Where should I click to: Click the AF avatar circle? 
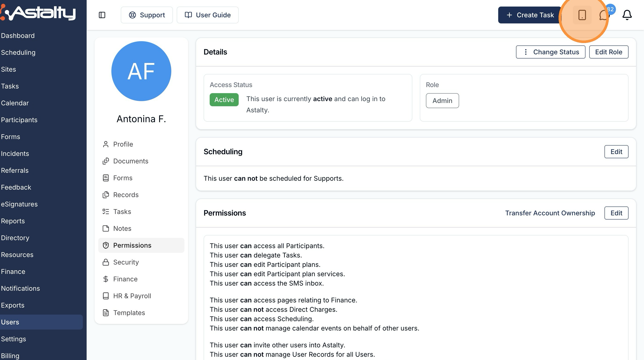141,71
